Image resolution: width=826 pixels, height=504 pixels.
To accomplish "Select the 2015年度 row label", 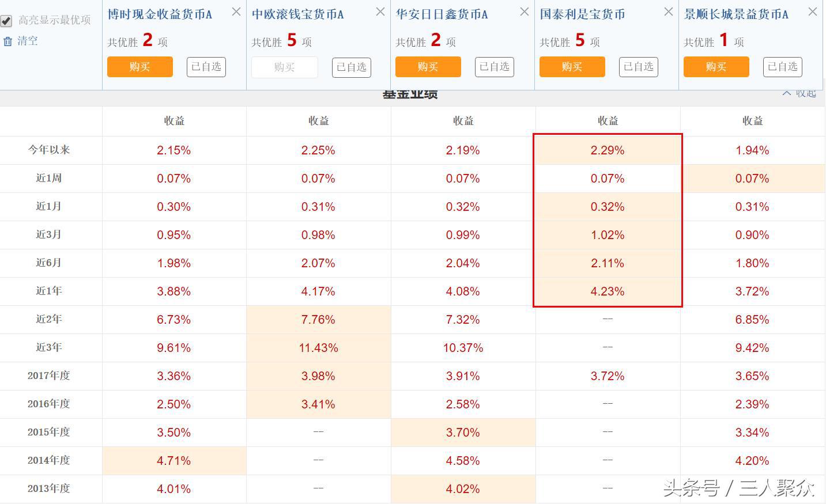I will 49,432.
